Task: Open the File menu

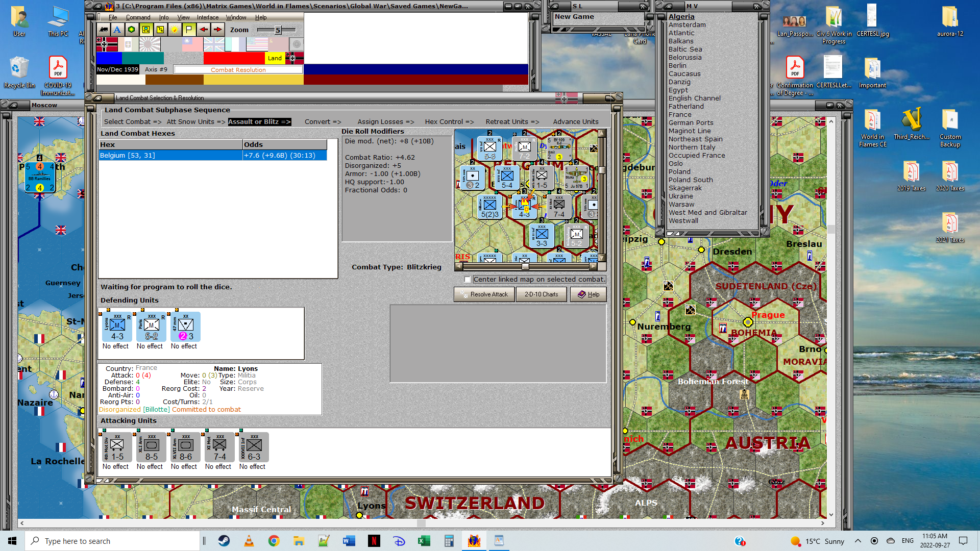Action: point(113,17)
